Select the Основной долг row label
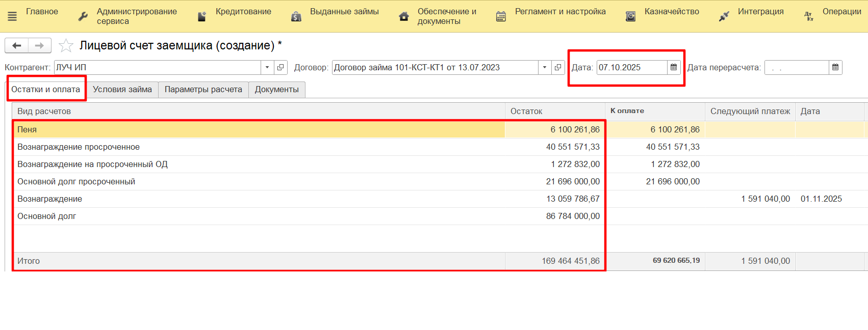The width and height of the screenshot is (868, 330). (46, 216)
